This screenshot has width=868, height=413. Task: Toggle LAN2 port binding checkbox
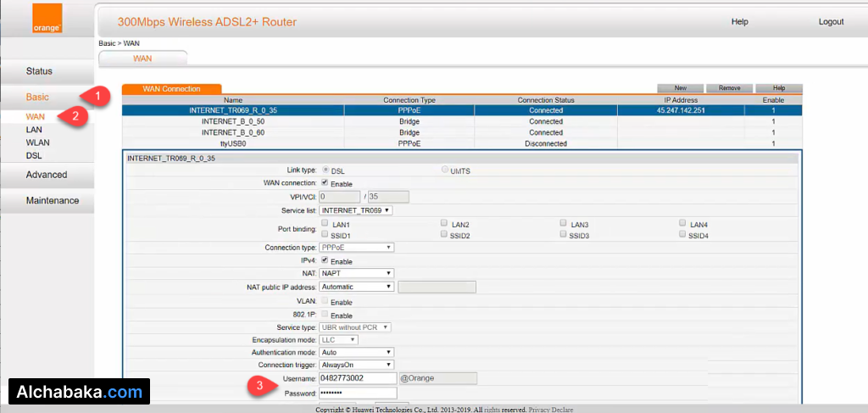click(444, 222)
